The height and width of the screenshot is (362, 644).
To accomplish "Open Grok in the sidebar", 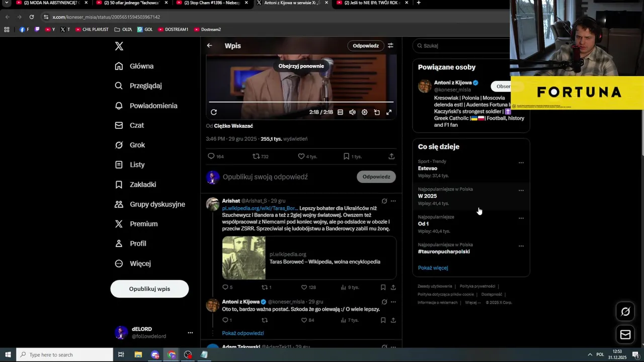I will (130, 145).
